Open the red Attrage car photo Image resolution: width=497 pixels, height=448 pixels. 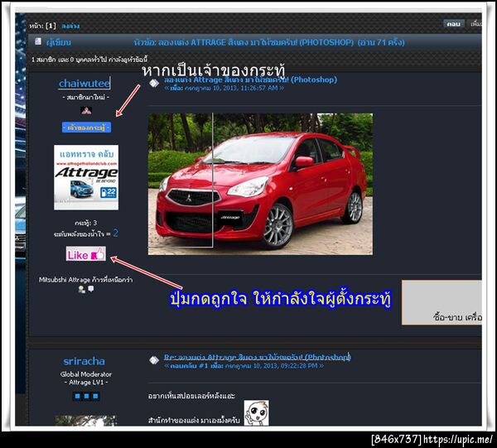[x=260, y=184]
